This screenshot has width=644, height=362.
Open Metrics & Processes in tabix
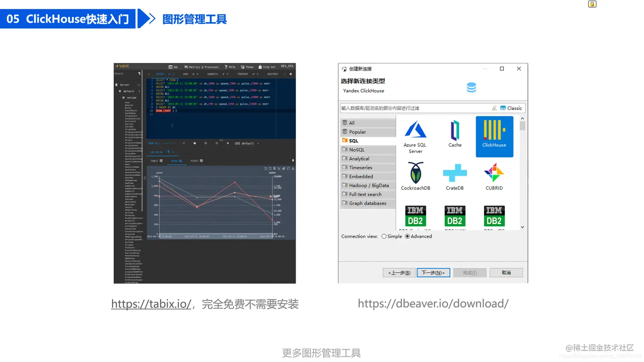pos(201,67)
